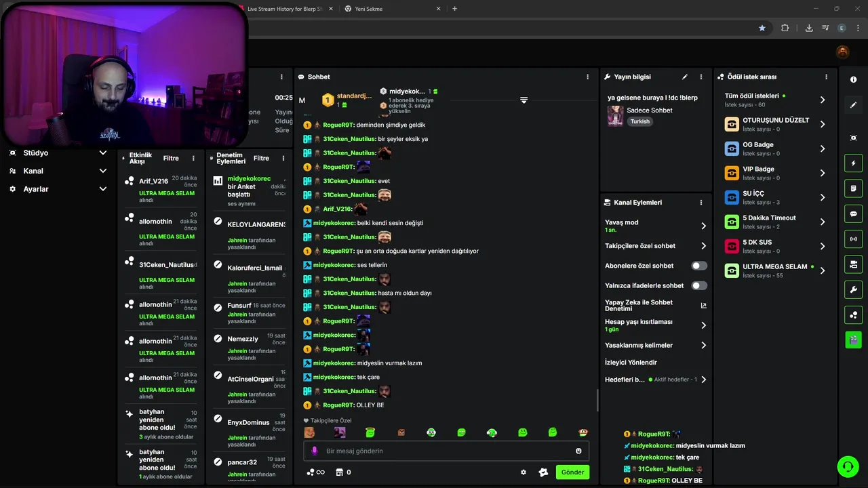Open the Sohbet panel three-dot menu
This screenshot has height=488, width=868.
pyautogui.click(x=588, y=77)
